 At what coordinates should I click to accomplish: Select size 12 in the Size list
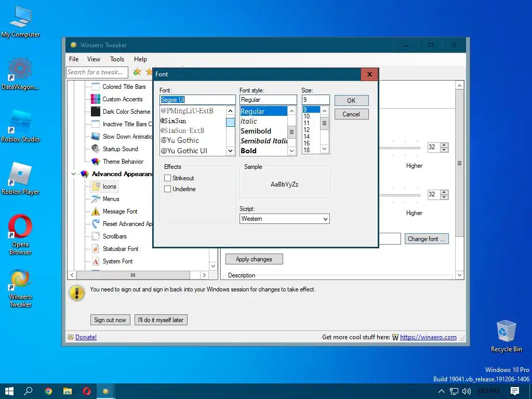311,129
